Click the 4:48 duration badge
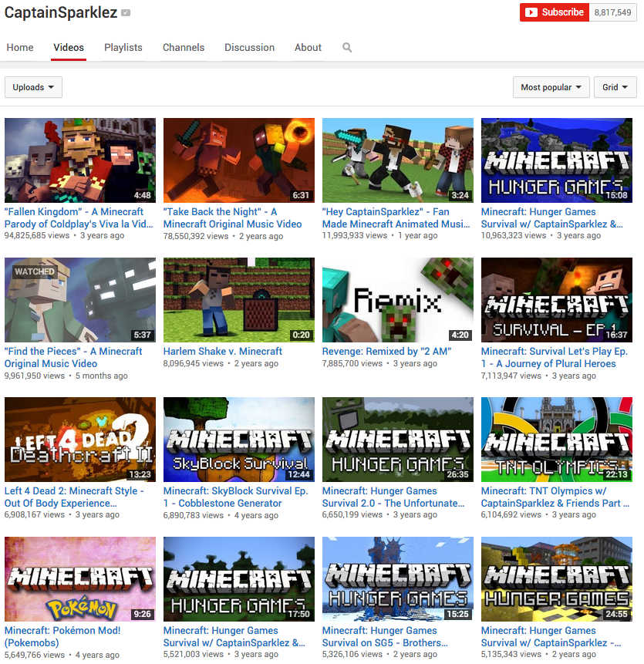The image size is (644, 664). coord(142,195)
